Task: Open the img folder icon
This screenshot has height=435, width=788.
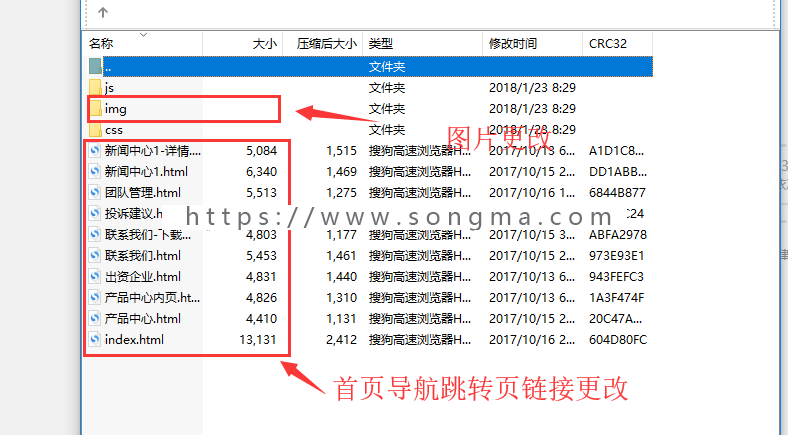Action: point(95,108)
